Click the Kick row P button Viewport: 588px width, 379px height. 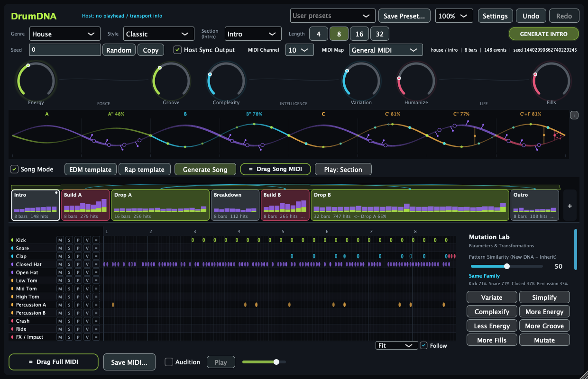[78, 240]
